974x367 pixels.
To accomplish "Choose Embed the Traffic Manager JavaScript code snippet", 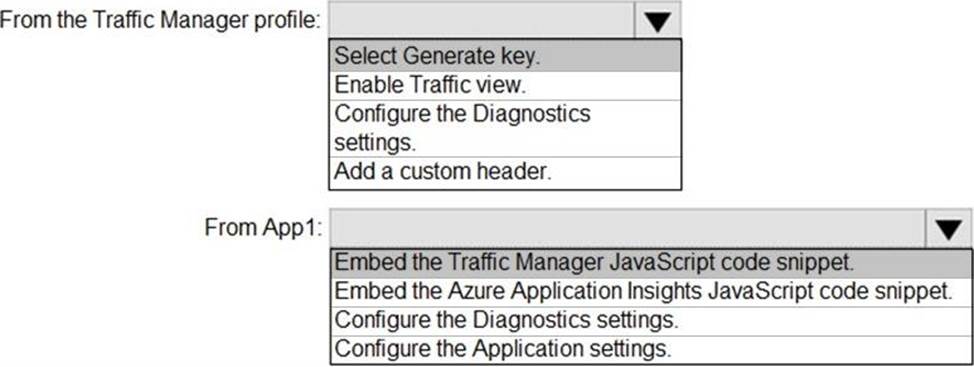I will click(651, 263).
